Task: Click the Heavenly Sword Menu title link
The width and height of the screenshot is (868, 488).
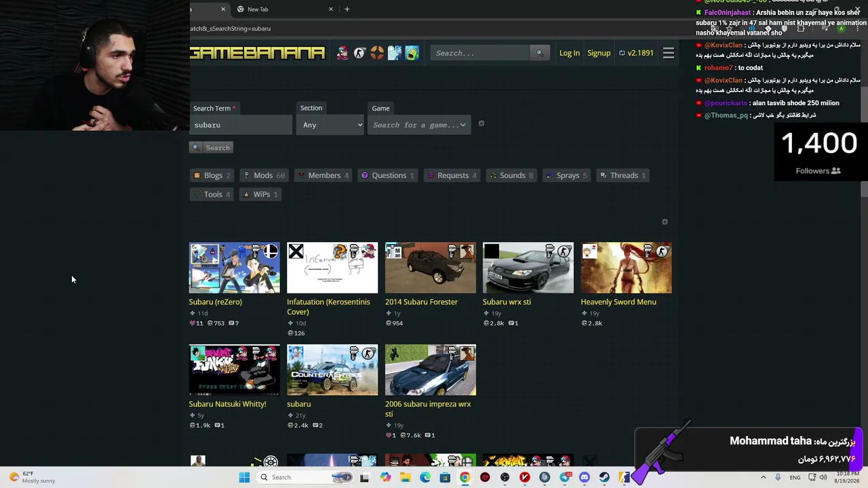Action: (x=618, y=302)
